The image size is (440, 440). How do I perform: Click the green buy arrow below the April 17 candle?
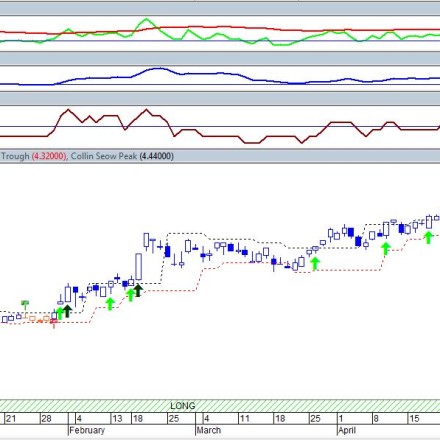coord(428,238)
